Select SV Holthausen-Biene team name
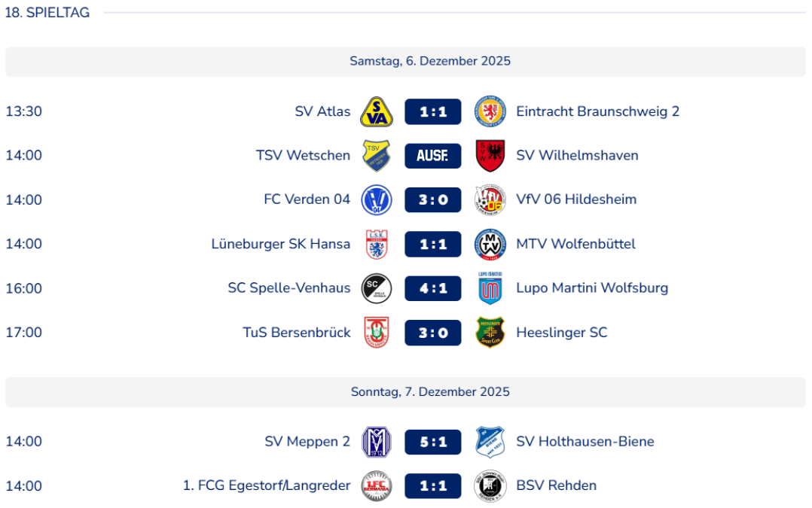The image size is (812, 508). point(585,442)
